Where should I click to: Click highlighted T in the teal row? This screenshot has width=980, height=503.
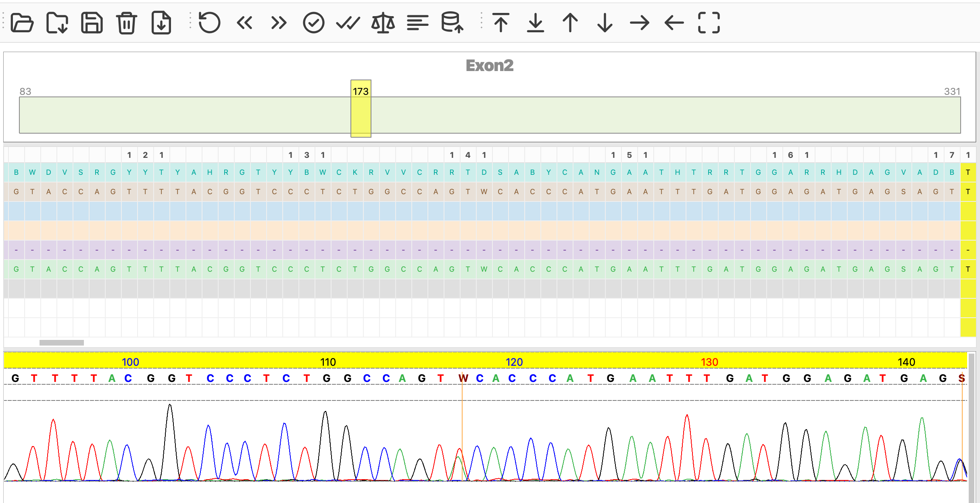pyautogui.click(x=968, y=172)
